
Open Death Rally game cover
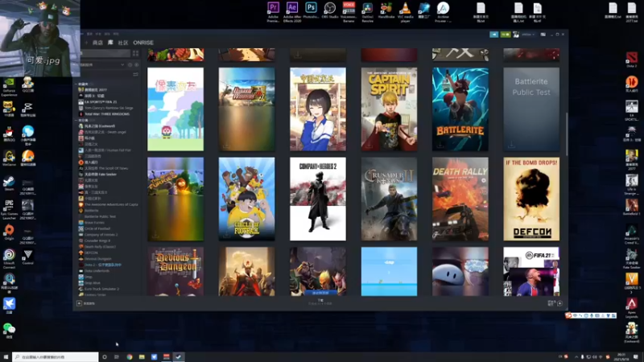(x=460, y=199)
